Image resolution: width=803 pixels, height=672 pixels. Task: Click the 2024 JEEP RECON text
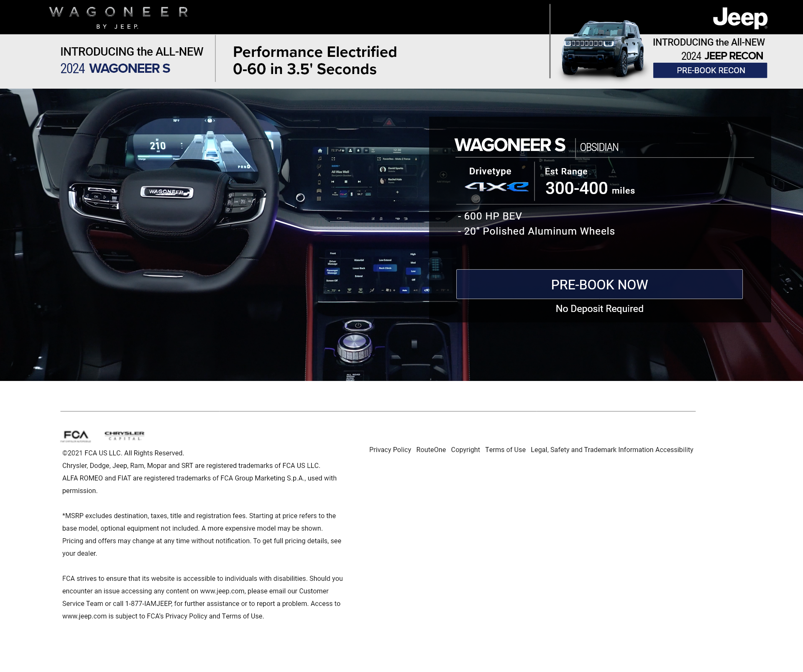[x=722, y=56]
